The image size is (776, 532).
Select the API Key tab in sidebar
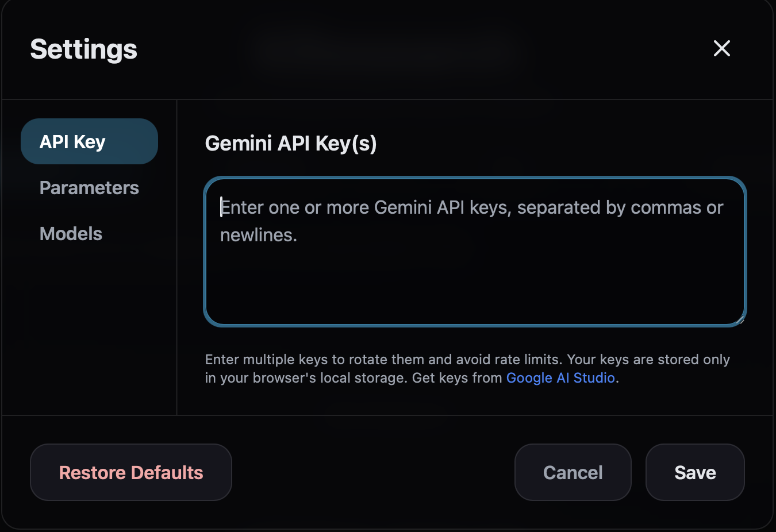89,141
